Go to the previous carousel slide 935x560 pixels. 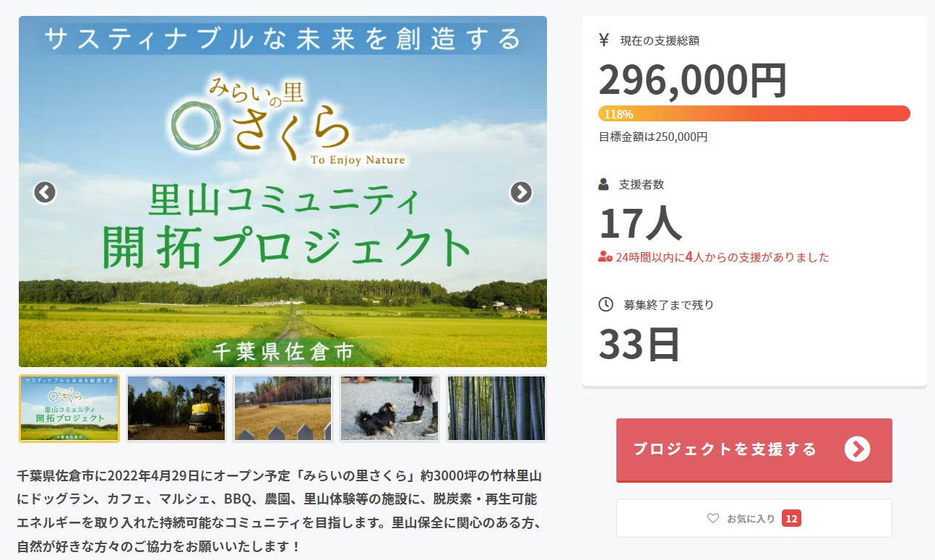point(45,192)
